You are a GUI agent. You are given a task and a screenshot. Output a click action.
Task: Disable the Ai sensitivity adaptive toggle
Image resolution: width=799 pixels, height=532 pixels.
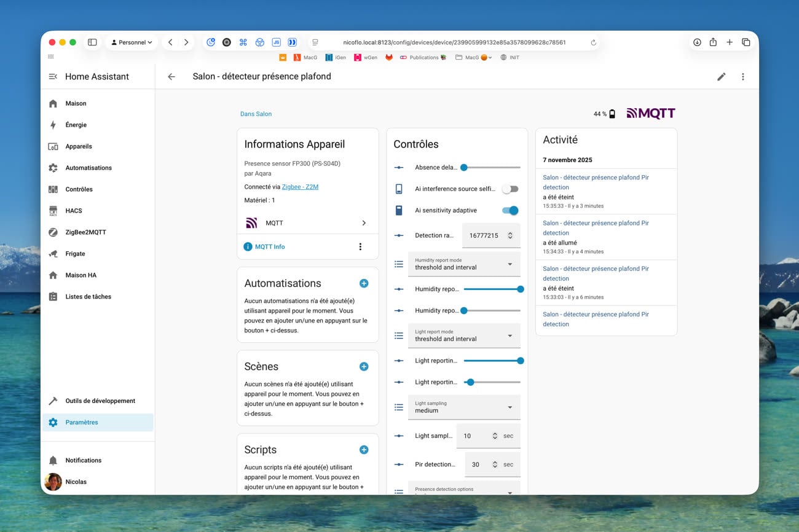click(510, 211)
